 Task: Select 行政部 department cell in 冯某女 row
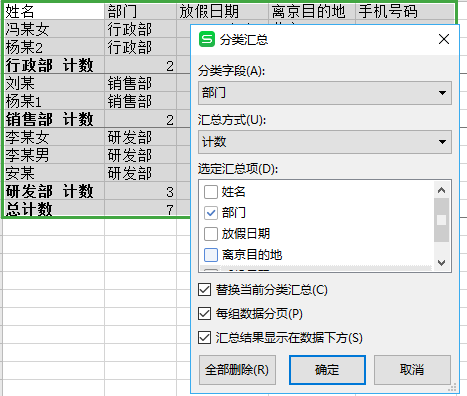tap(140, 29)
